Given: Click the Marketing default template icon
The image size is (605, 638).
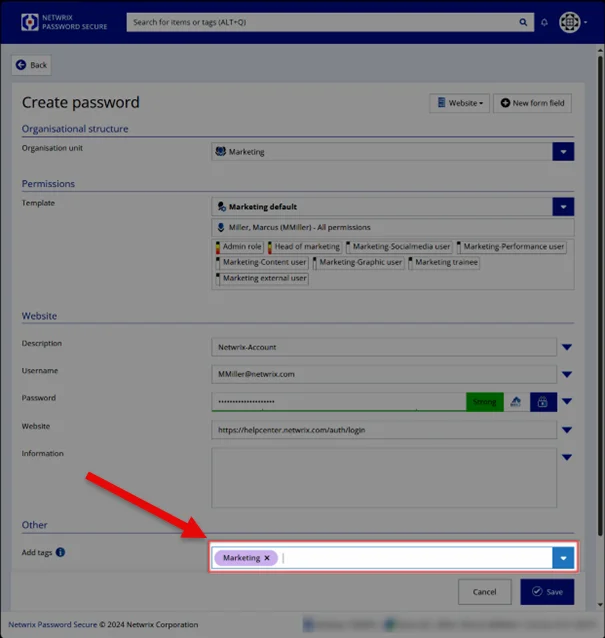Looking at the screenshot, I should pos(221,207).
